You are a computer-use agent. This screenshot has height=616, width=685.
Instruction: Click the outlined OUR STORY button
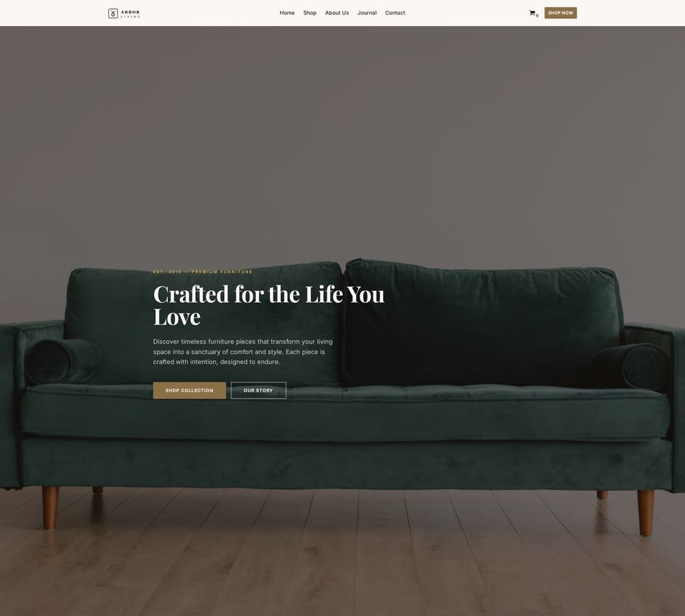pos(258,390)
